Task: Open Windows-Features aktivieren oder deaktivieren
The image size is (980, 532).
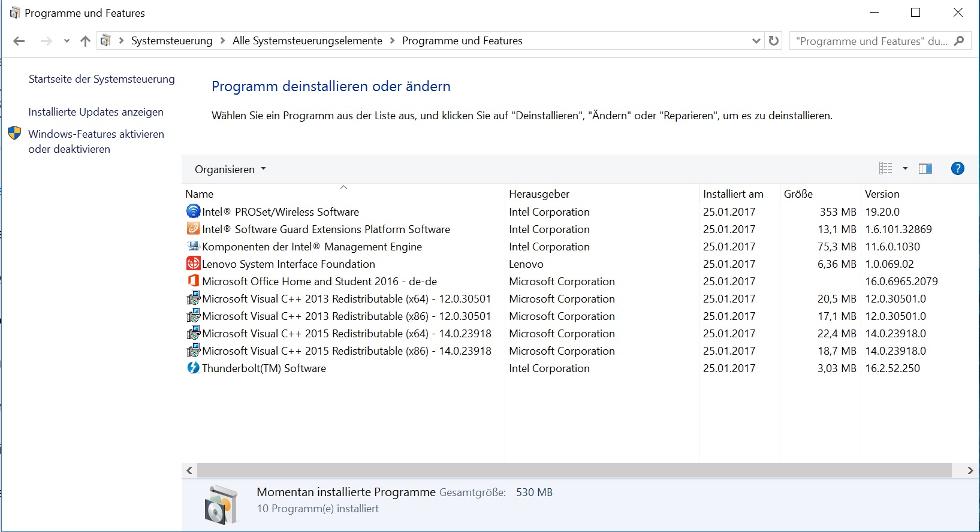Action: [x=96, y=141]
